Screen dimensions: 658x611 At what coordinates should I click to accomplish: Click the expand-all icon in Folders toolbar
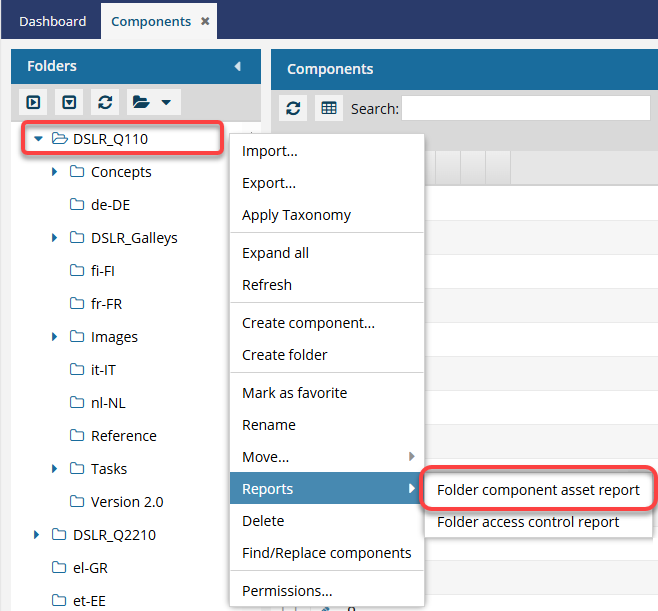tap(35, 102)
